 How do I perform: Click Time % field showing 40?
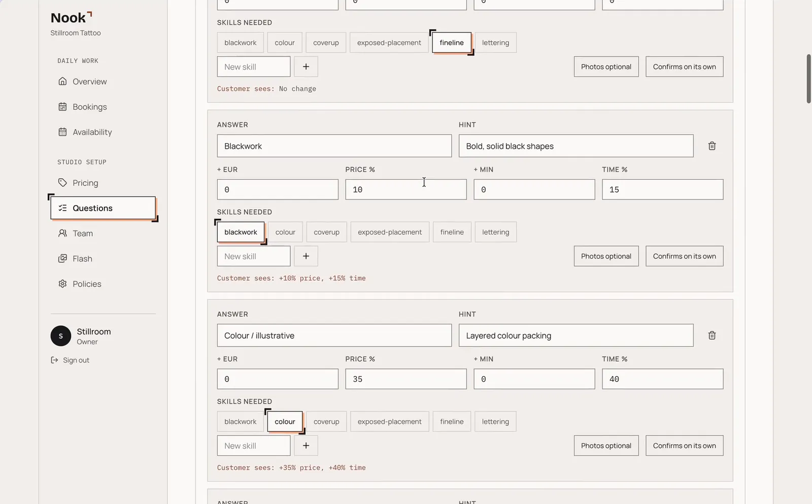click(663, 379)
